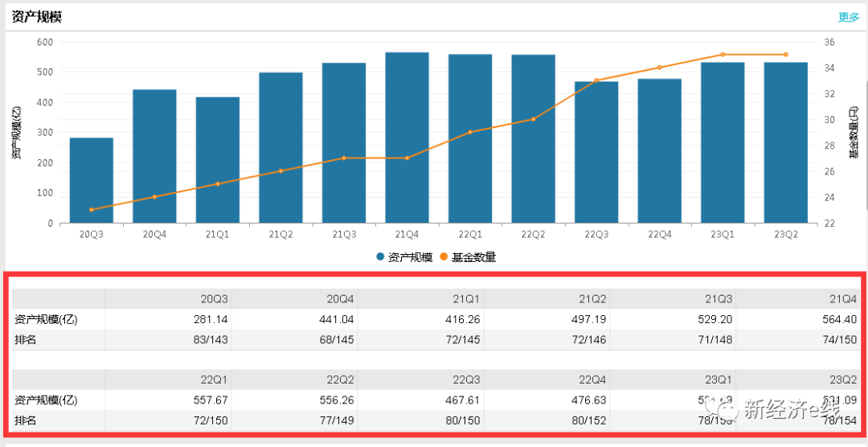
Task: Select the 21Q1 bar in chart
Action: [x=217, y=161]
